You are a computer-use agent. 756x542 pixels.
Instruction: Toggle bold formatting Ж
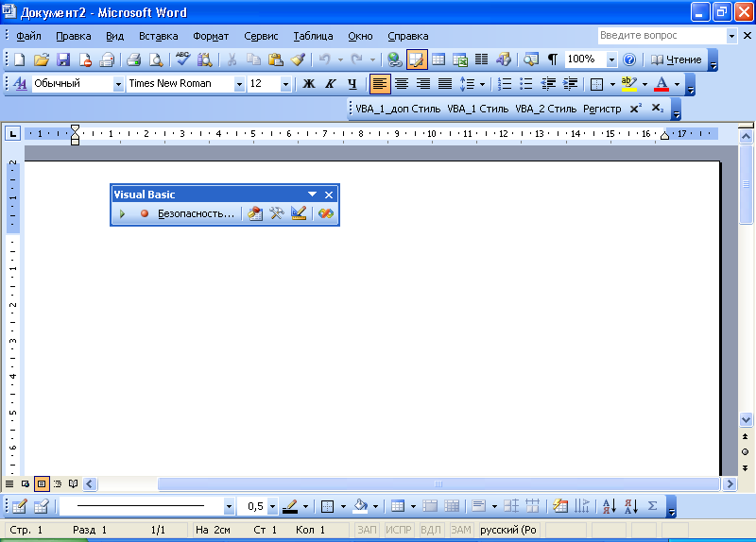tap(309, 84)
